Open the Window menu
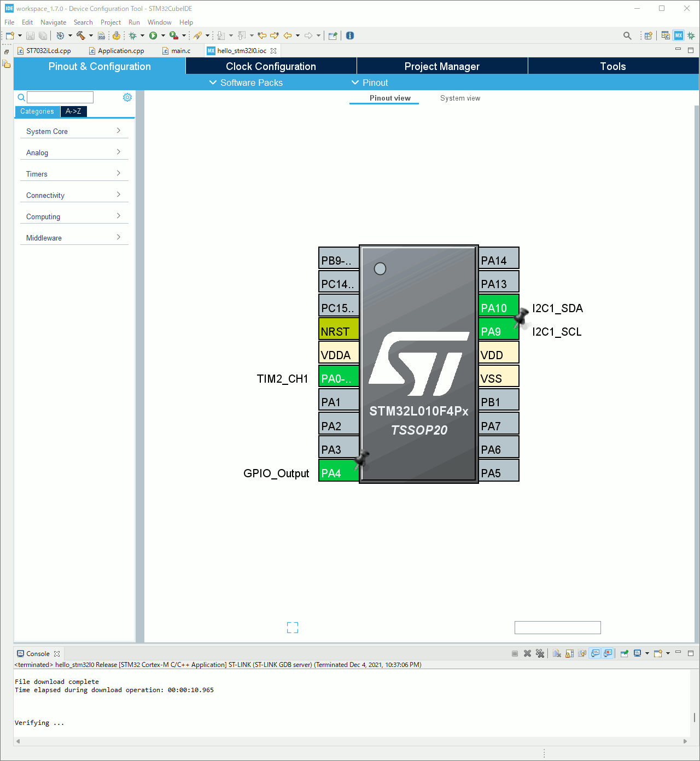 (x=159, y=22)
